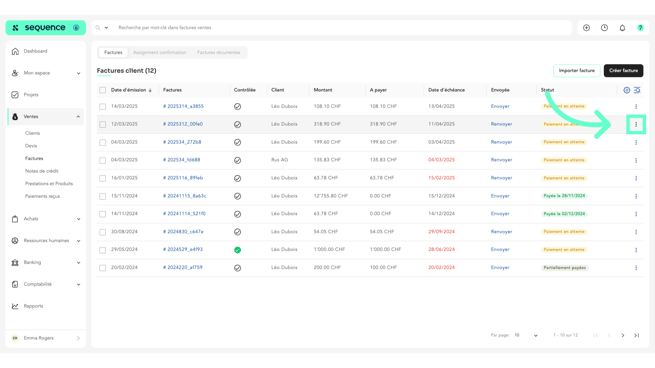Open Notes de crédit in sidebar
This screenshot has width=655, height=368.
point(41,171)
